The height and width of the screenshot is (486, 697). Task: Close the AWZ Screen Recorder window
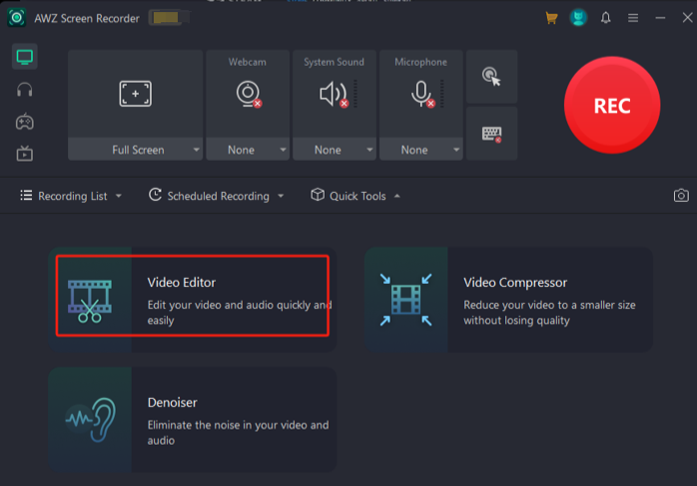coord(687,18)
